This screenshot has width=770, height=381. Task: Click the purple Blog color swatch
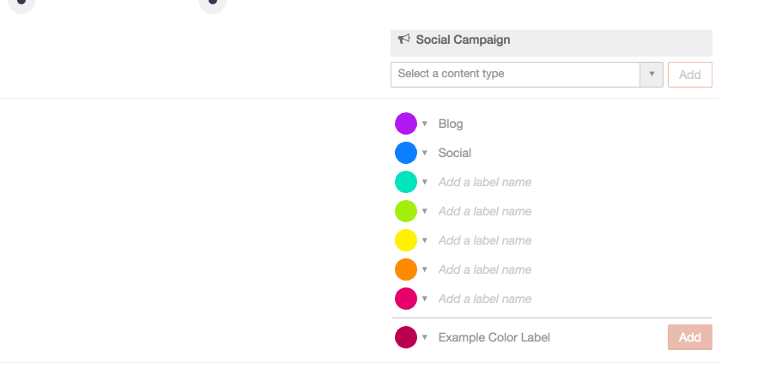(406, 123)
